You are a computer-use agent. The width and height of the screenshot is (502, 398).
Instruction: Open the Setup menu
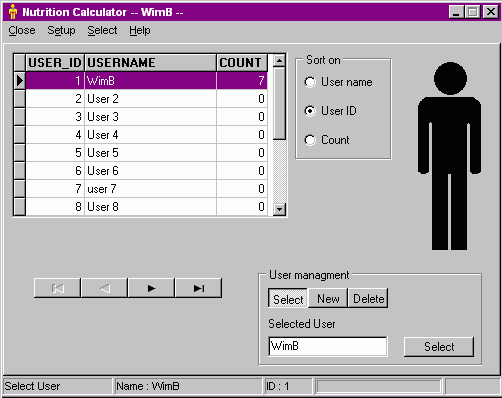point(61,30)
